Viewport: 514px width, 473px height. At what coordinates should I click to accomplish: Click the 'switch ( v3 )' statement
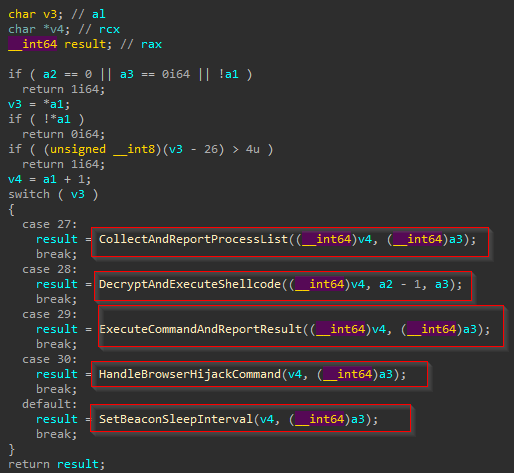coord(53,194)
